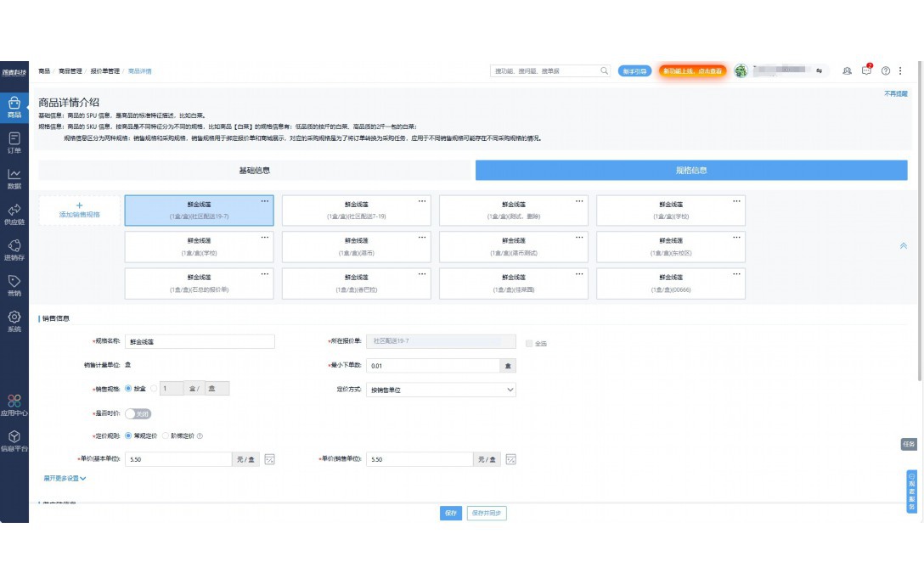Open the 定价方式 dropdown

442,390
